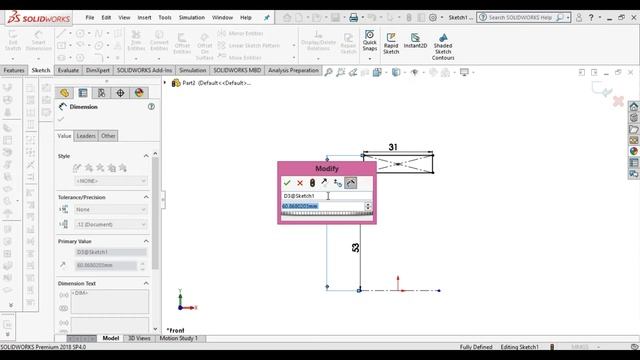Click the Print icon in top toolbar
The image size is (640, 360).
point(353,18)
